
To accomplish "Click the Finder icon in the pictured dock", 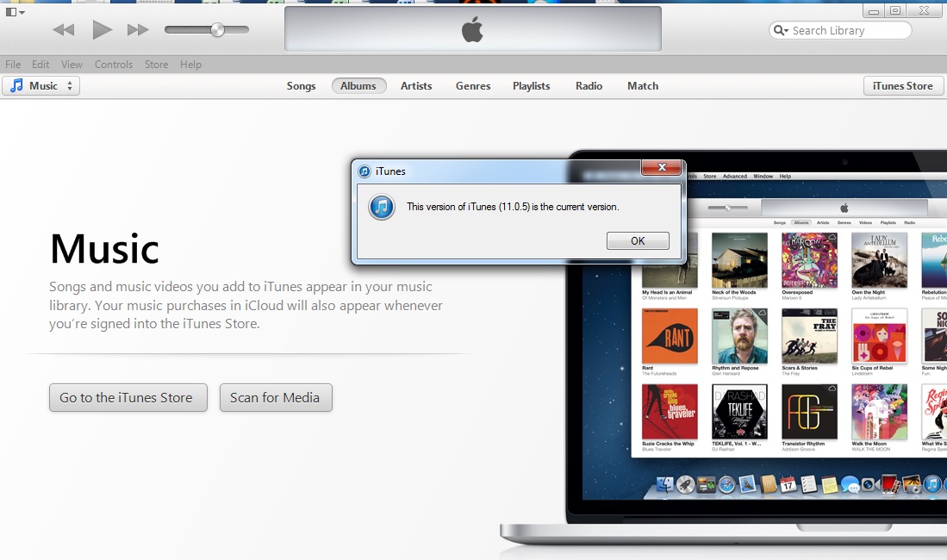I will pos(665,484).
